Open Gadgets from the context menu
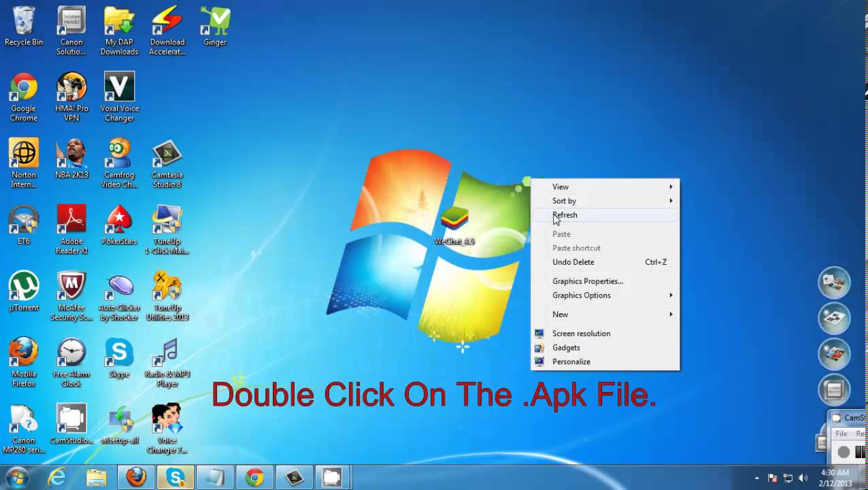The image size is (868, 490). (605, 348)
